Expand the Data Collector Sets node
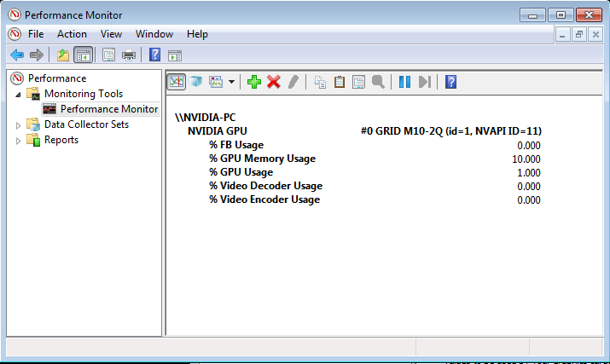 [x=19, y=124]
